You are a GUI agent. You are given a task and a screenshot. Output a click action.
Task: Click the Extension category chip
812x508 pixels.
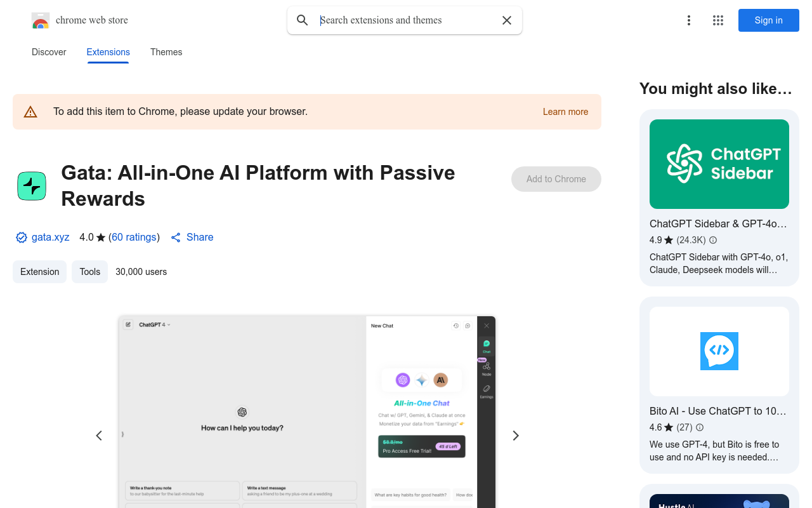point(39,272)
